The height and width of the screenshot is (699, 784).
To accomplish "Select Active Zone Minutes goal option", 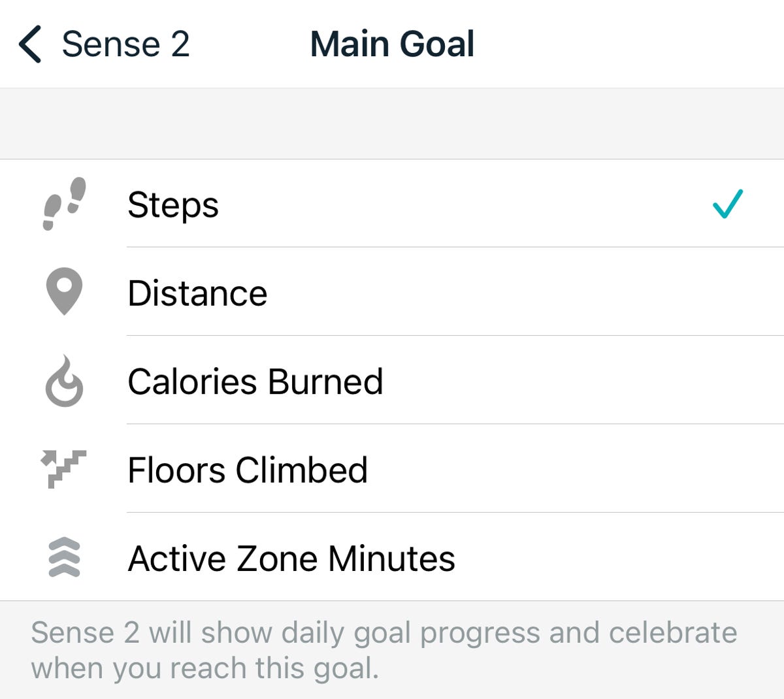I will (291, 559).
